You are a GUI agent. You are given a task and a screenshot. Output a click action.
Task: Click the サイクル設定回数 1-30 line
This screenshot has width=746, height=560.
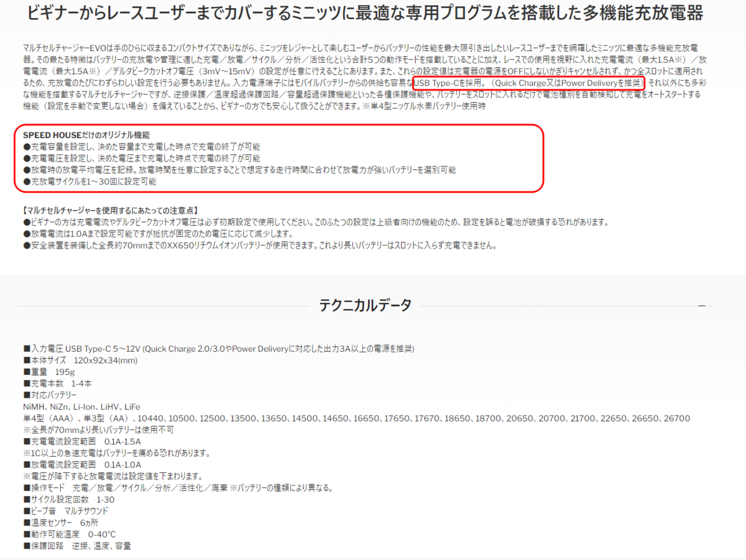click(x=69, y=499)
